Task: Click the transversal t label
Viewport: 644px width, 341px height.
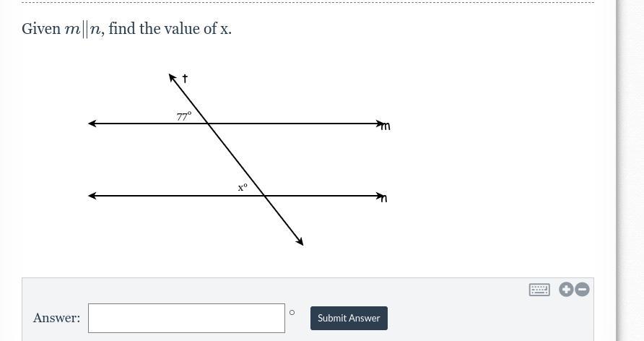Action: (185, 78)
